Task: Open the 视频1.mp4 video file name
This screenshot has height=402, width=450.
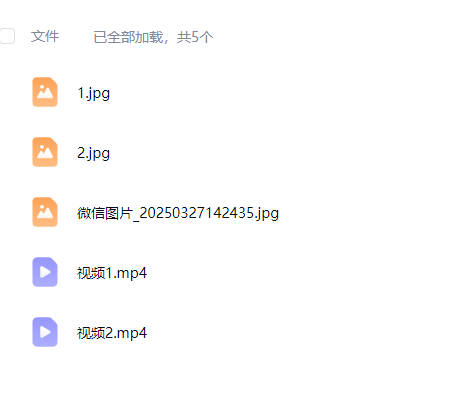Action: click(112, 273)
